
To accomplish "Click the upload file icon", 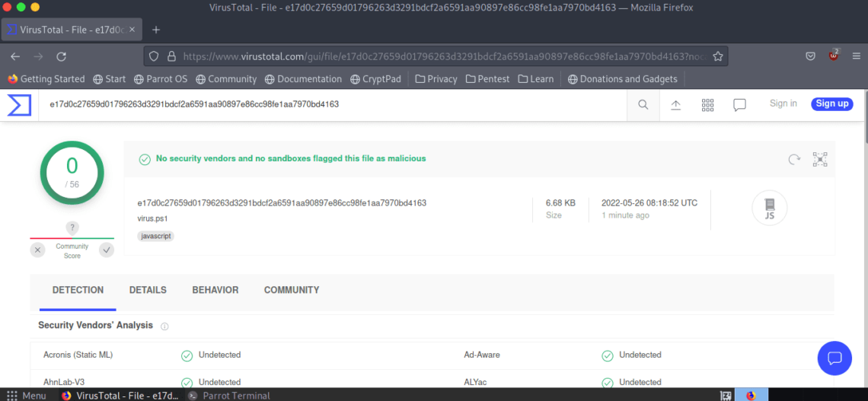I will (675, 104).
